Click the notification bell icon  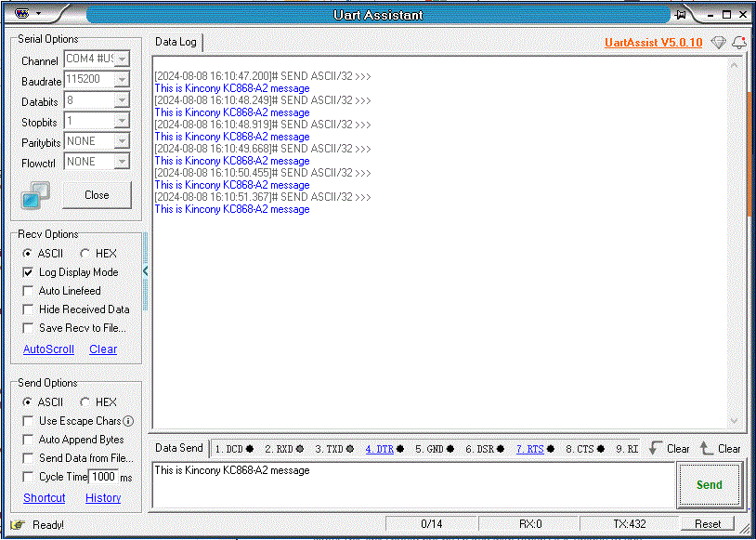point(739,43)
